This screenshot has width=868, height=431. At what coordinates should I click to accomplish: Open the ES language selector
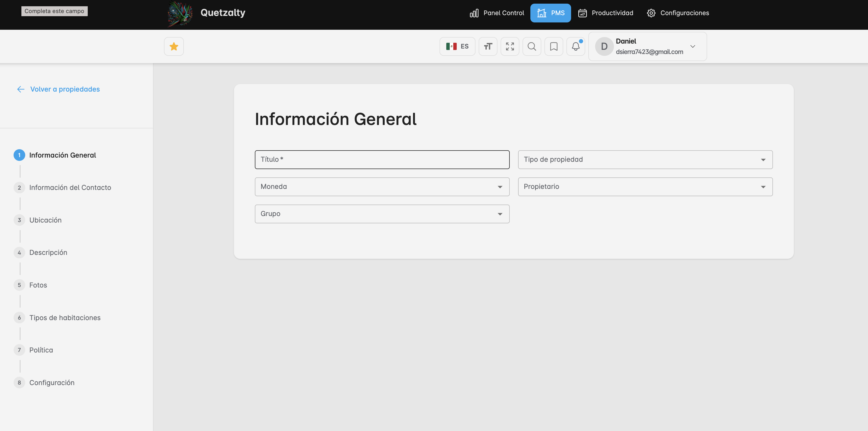pos(457,46)
